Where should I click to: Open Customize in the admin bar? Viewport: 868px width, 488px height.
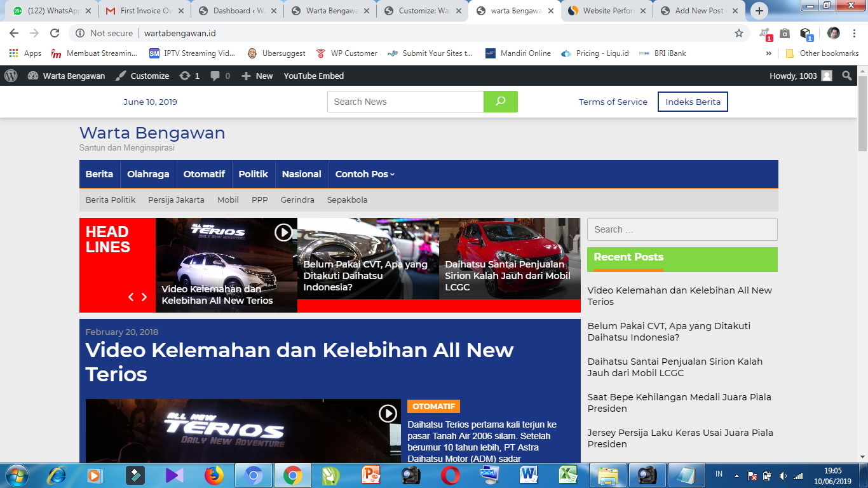[x=142, y=76]
